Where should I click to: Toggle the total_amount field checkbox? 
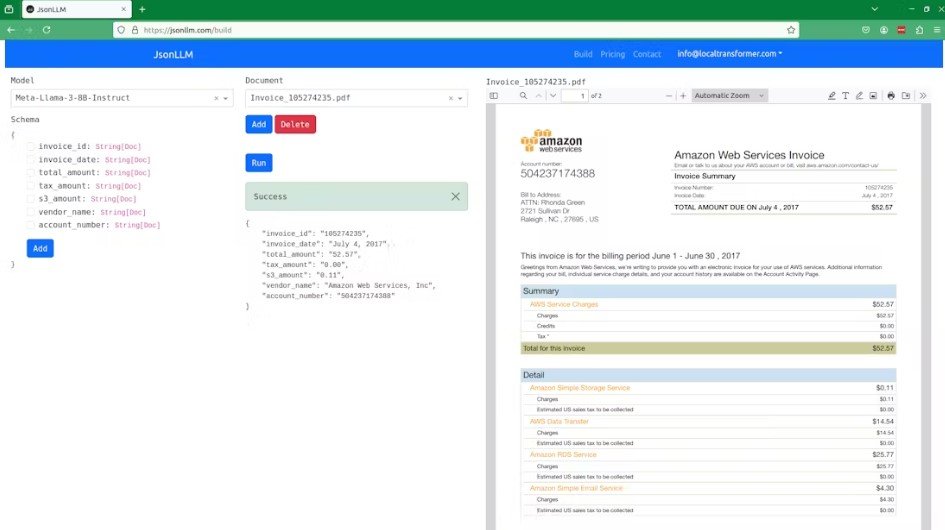click(31, 172)
